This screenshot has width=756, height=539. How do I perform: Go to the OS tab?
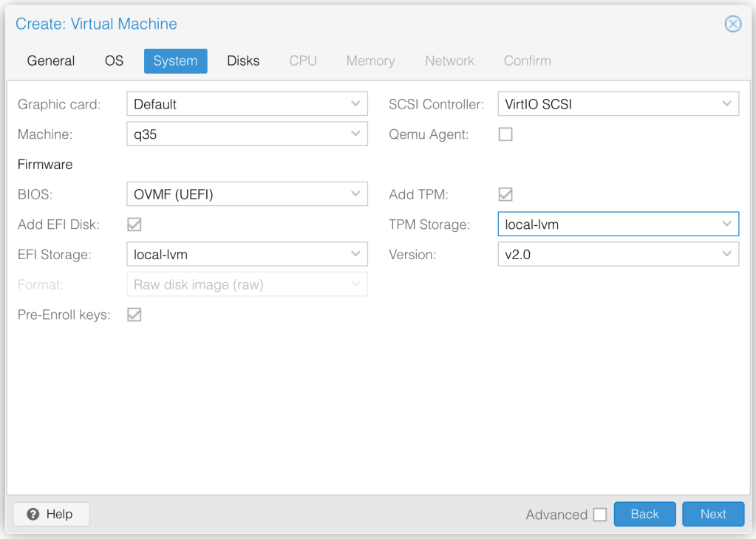114,61
